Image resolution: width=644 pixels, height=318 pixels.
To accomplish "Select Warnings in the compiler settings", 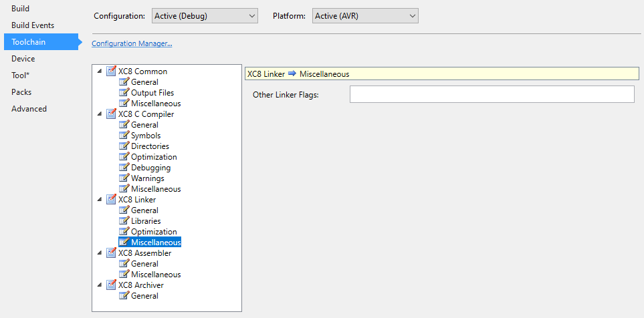I will click(147, 178).
